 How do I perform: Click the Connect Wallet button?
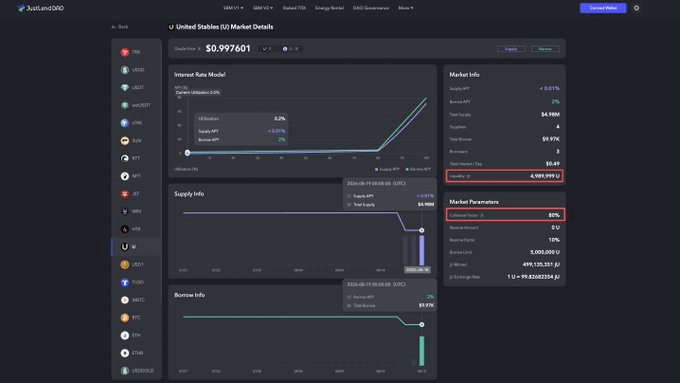click(603, 8)
